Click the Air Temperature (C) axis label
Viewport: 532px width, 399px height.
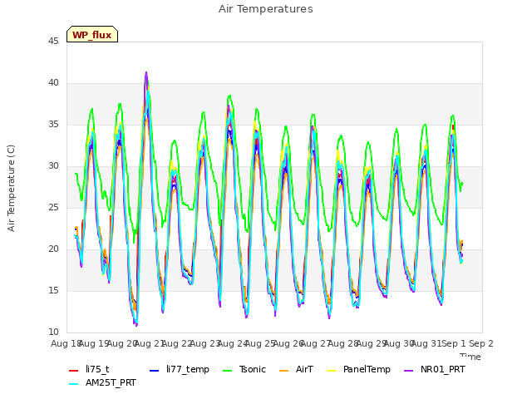(x=11, y=189)
